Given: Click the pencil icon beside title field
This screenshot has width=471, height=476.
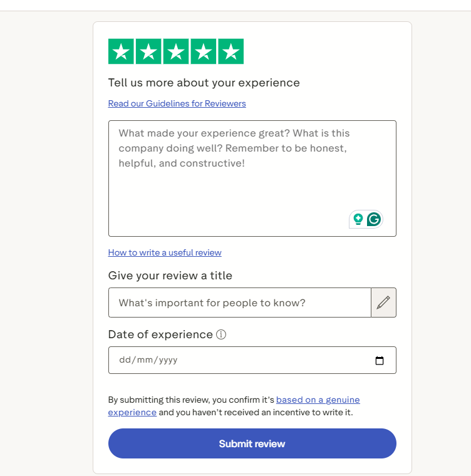Looking at the screenshot, I should click(383, 303).
